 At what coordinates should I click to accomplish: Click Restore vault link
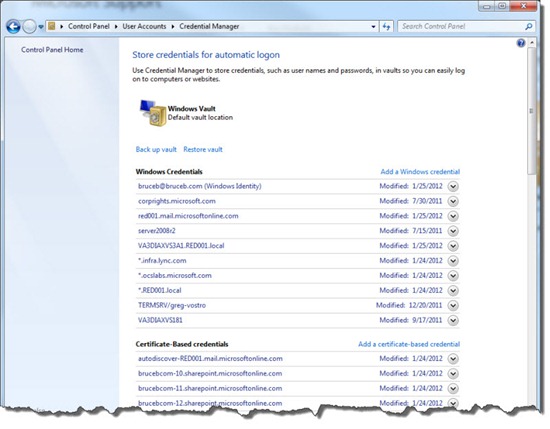click(x=203, y=149)
